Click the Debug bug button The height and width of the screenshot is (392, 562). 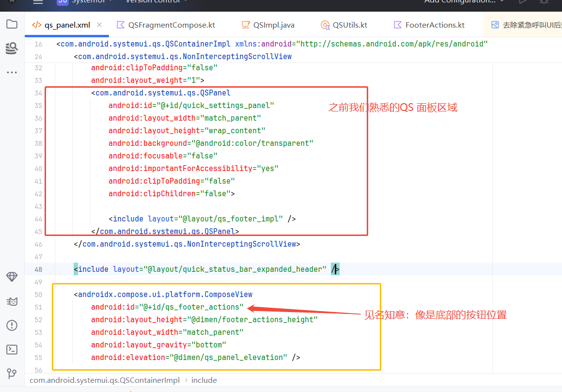[544, 2]
